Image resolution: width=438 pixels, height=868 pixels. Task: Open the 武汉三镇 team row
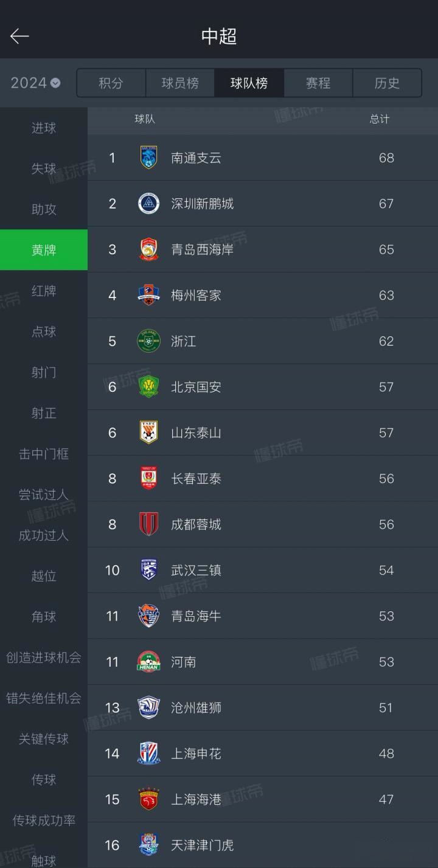click(263, 570)
